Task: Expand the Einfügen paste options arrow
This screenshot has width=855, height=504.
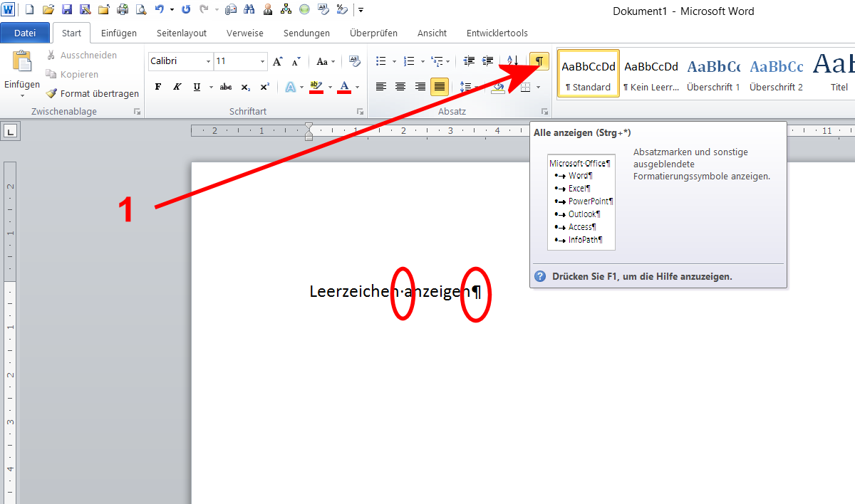Action: pyautogui.click(x=22, y=95)
